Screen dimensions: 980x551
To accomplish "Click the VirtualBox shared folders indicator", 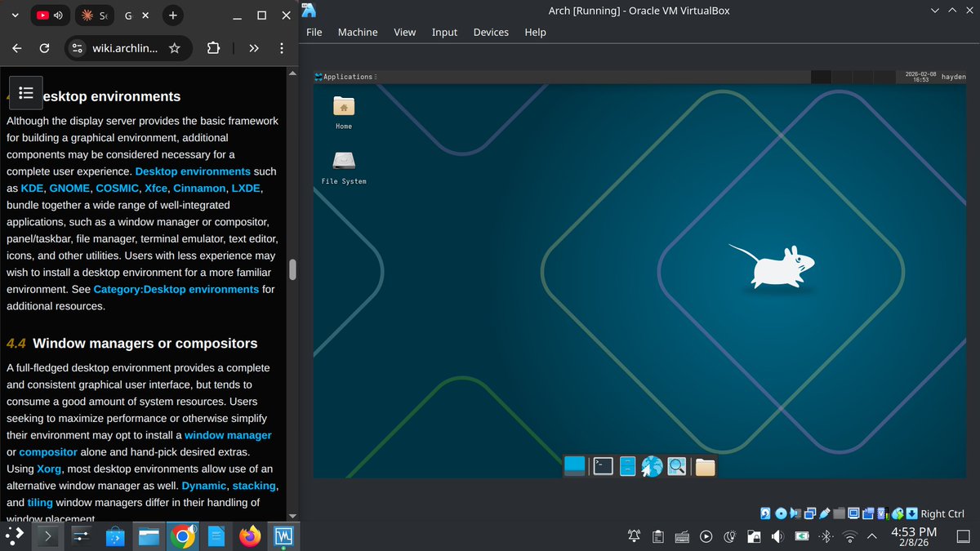I will 839,513.
